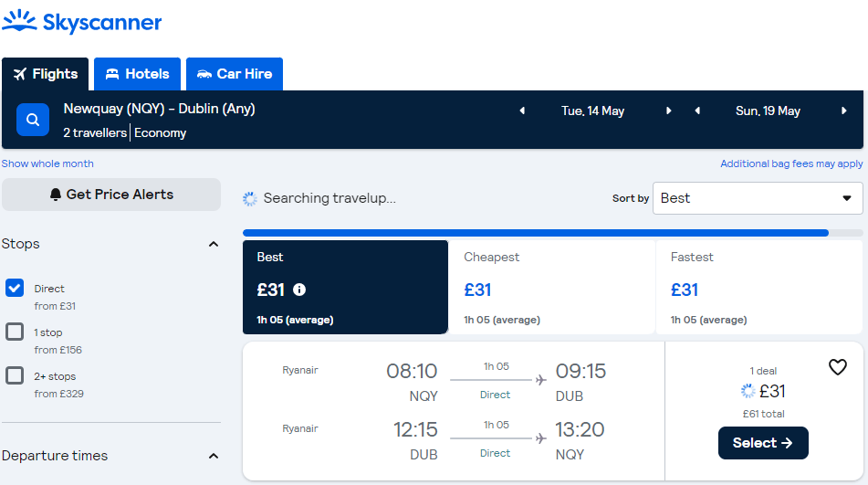
Task: Go to previous departure date arrow
Action: [522, 111]
